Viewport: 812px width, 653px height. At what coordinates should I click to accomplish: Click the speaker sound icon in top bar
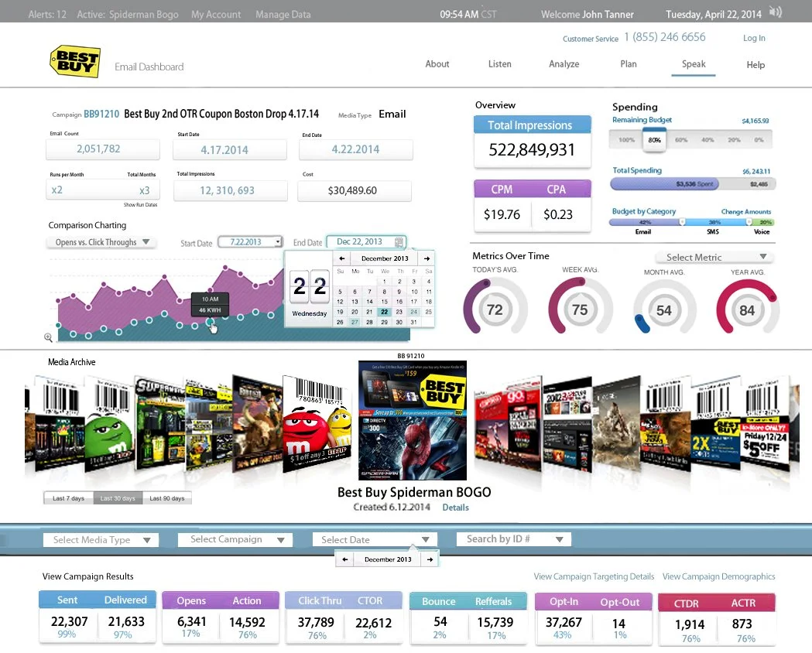pos(776,12)
